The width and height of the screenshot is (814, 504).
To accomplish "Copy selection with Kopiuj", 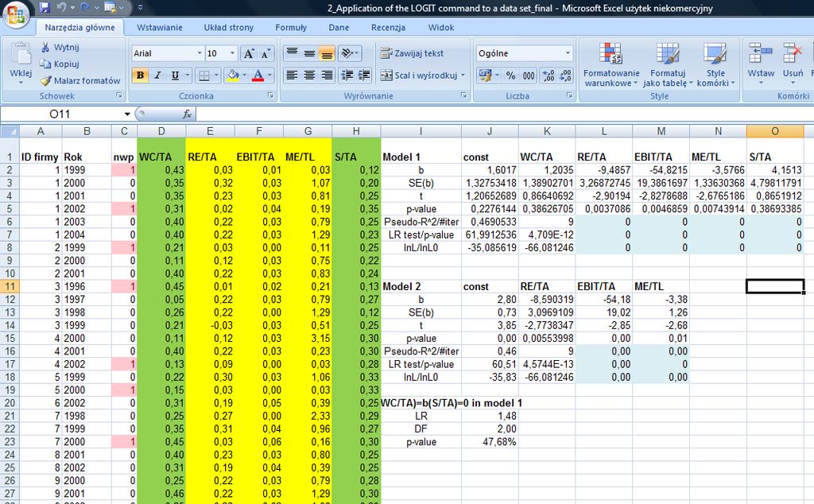I will (x=60, y=64).
